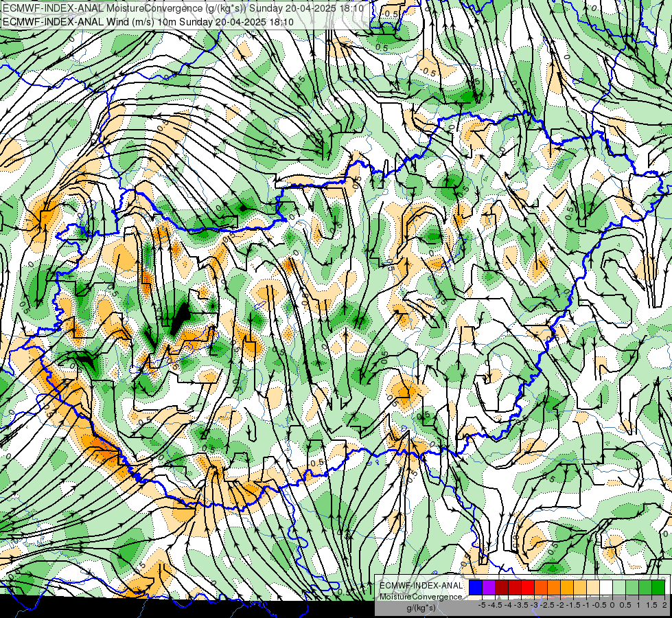Image resolution: width=672 pixels, height=618 pixels.
Task: Click the -3.5 tick label in legend
Action: [521, 605]
